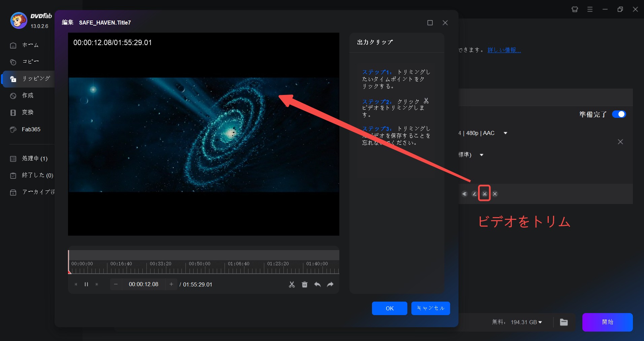Image resolution: width=644 pixels, height=341 pixels.
Task: Click the video edit pencil icon
Action: 474,194
